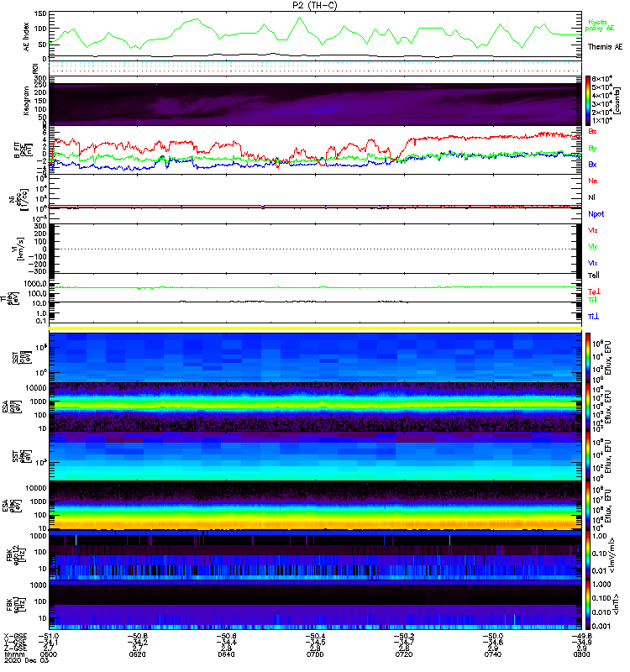Click the hhmm row label
630x672 pixels.
14,654
